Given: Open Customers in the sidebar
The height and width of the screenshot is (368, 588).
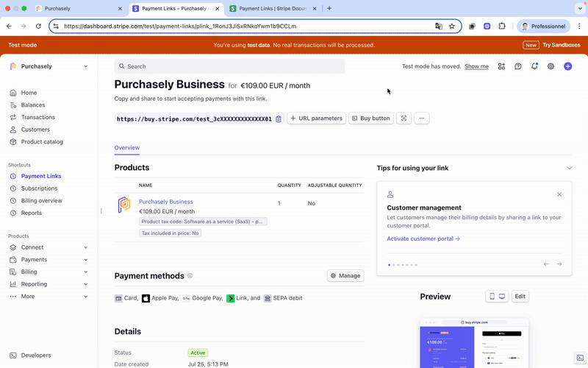Looking at the screenshot, I should coord(35,130).
